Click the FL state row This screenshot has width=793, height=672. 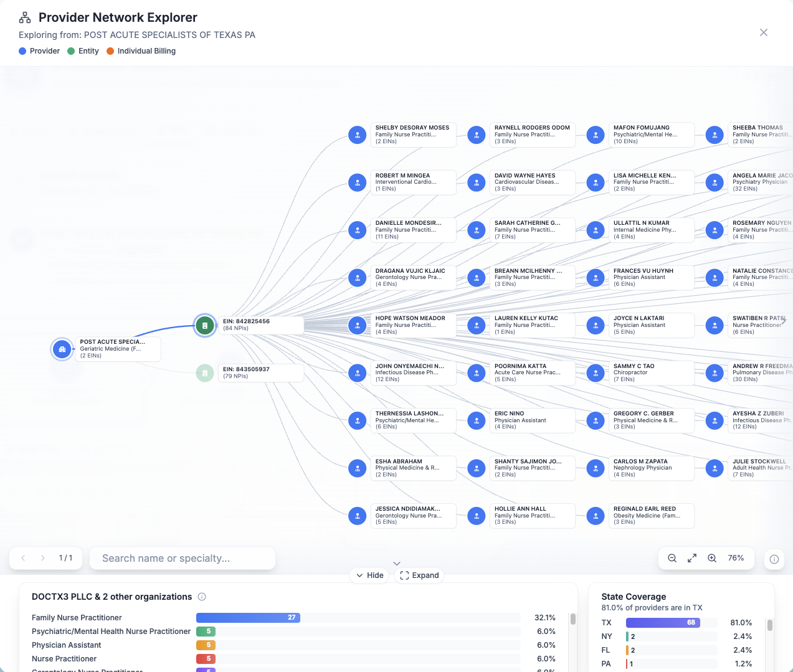(x=677, y=650)
